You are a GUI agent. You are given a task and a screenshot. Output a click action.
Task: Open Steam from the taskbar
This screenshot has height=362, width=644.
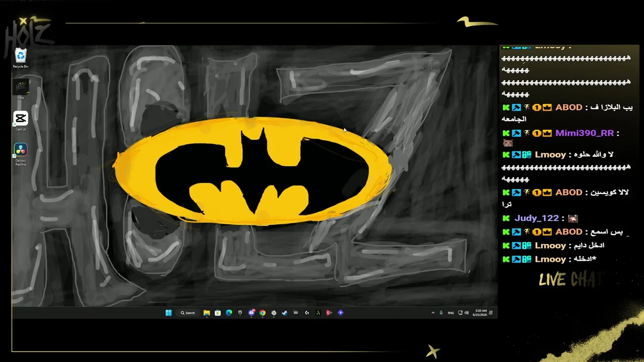coord(285,313)
